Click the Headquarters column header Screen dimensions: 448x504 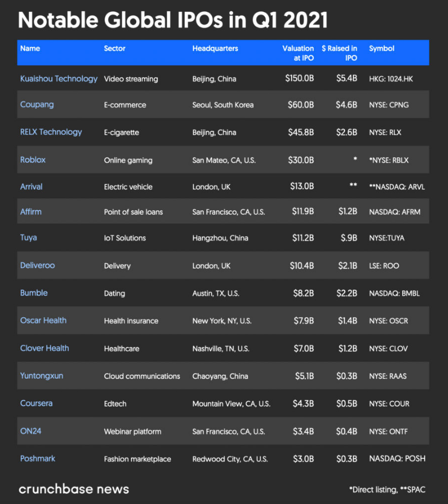[215, 49]
